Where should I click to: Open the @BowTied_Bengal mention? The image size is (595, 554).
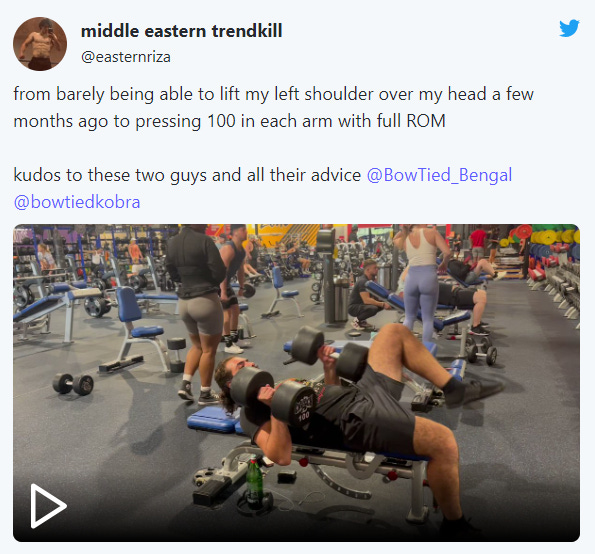tap(439, 175)
